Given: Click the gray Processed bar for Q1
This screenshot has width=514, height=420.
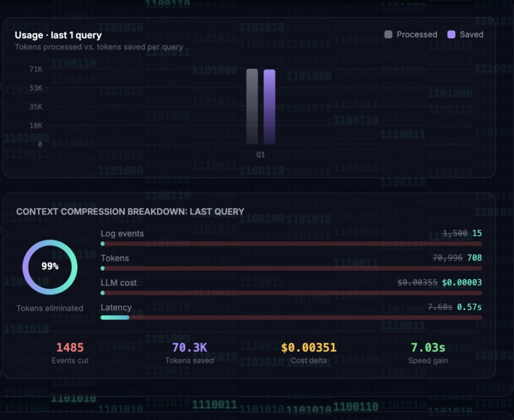Looking at the screenshot, I should tap(252, 106).
